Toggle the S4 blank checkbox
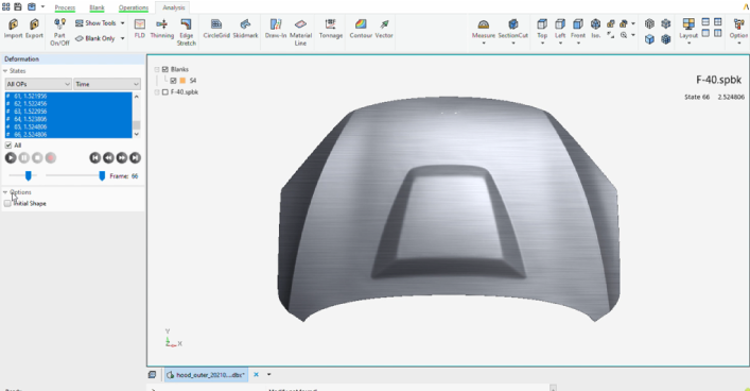 pyautogui.click(x=173, y=80)
